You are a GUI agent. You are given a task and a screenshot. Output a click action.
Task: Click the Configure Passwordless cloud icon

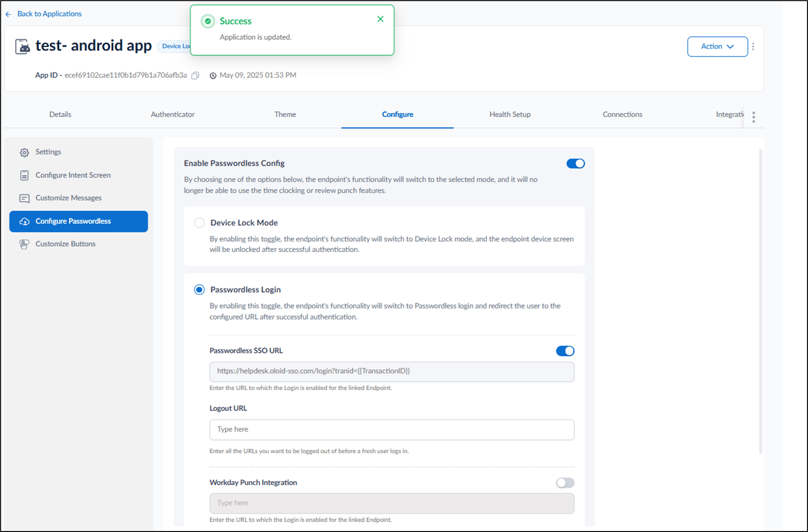(25, 221)
